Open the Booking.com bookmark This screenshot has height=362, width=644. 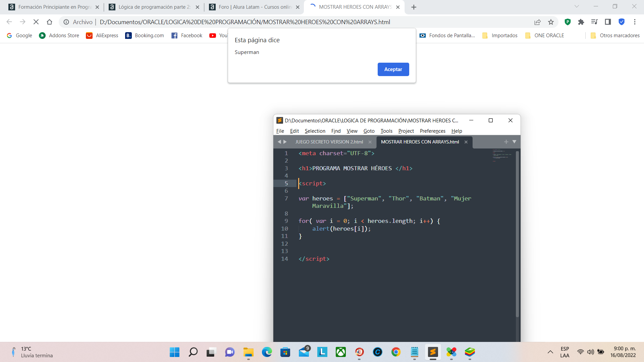[145, 36]
